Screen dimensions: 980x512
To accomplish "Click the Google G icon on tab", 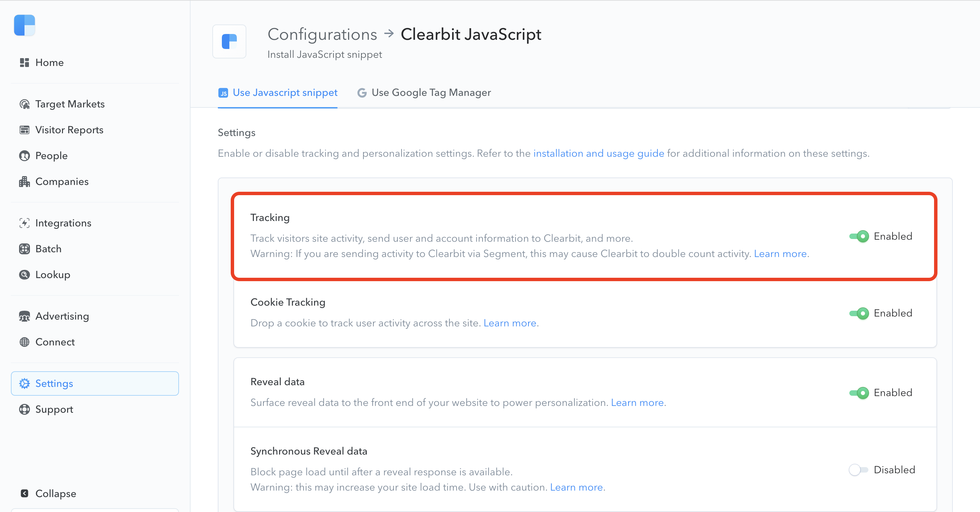I will coord(362,93).
